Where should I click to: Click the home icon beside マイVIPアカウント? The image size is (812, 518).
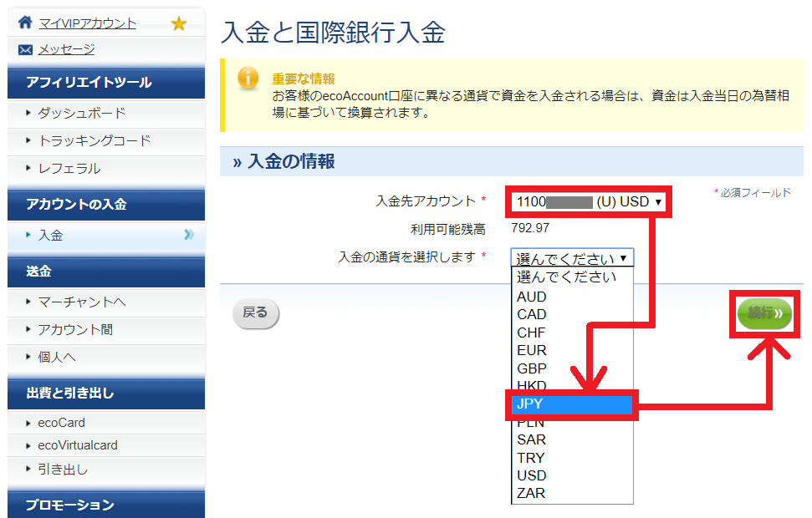(x=25, y=23)
